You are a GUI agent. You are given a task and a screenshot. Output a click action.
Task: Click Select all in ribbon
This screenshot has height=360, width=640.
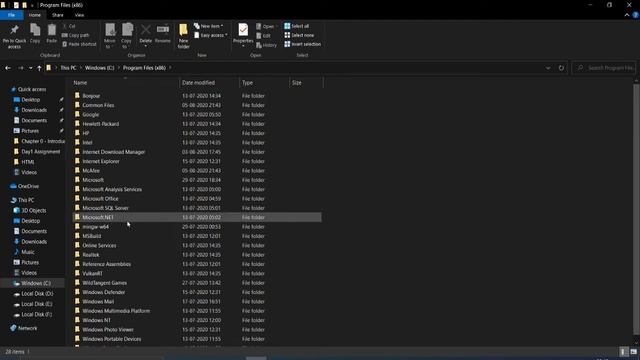(297, 26)
